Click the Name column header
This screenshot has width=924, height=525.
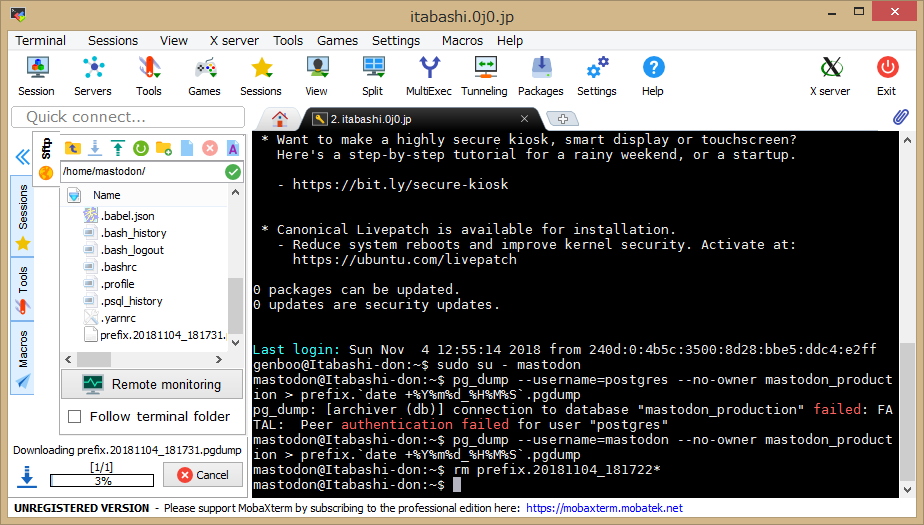pos(107,195)
